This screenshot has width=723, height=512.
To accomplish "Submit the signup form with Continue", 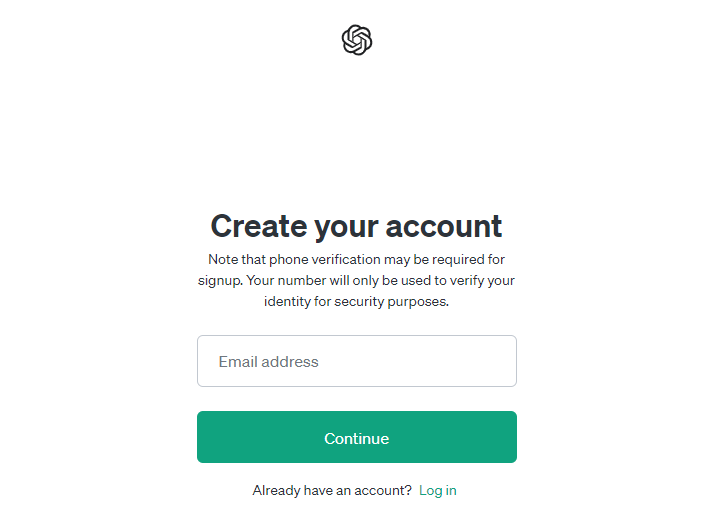I will (357, 437).
